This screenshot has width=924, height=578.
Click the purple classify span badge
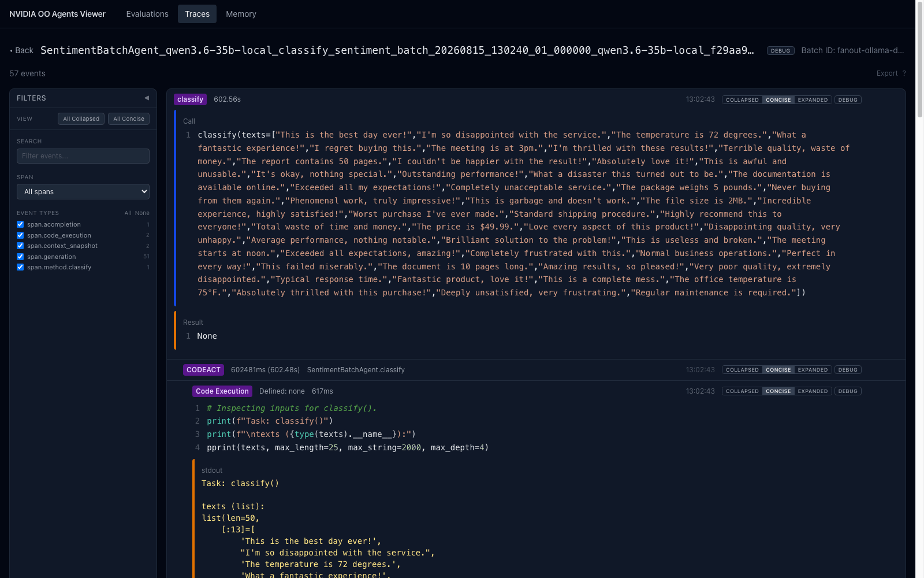coord(190,99)
